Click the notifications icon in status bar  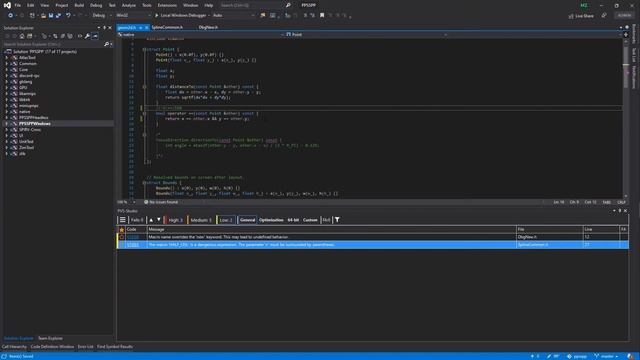pos(631,356)
